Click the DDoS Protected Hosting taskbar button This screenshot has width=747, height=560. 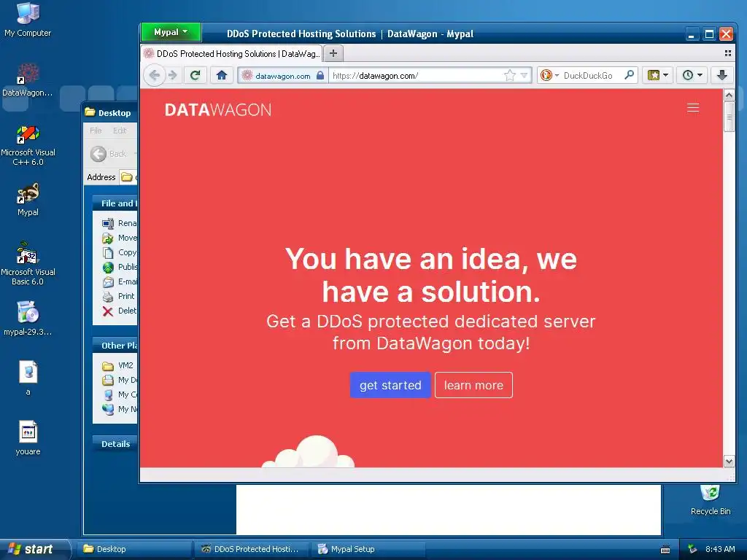[x=251, y=549]
